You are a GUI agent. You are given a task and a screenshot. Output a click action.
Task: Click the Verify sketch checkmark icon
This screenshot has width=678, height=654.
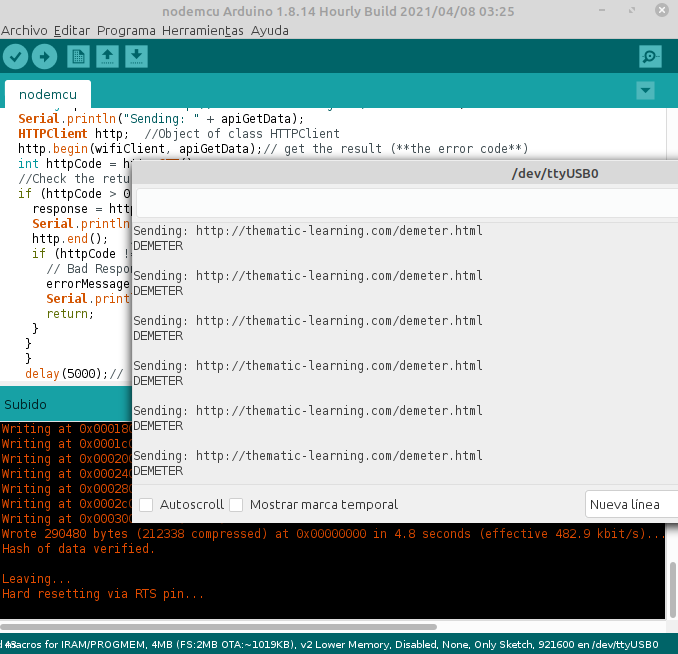(15, 57)
